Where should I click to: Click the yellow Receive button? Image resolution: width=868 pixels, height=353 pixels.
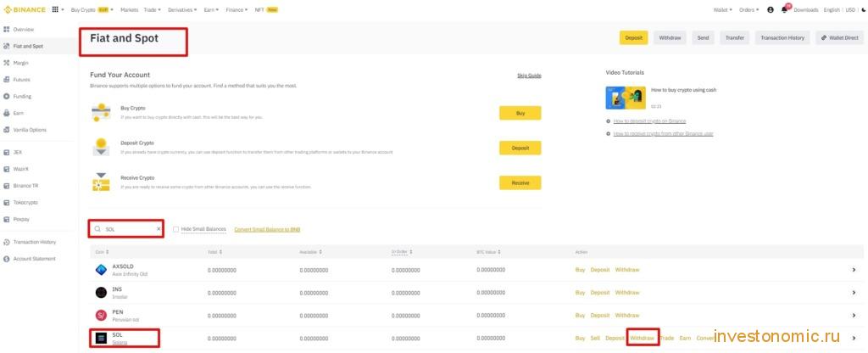tap(520, 183)
